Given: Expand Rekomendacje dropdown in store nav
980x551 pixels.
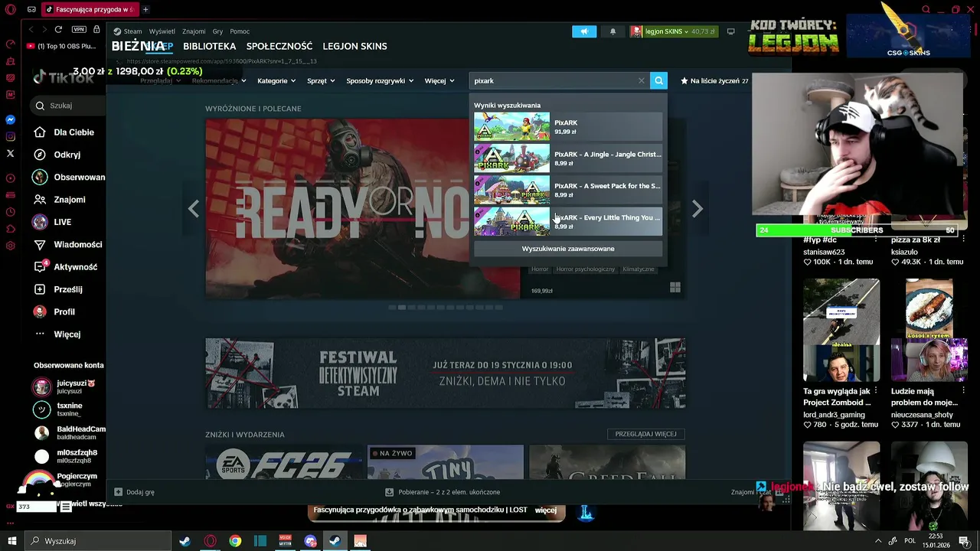Looking at the screenshot, I should pos(218,80).
